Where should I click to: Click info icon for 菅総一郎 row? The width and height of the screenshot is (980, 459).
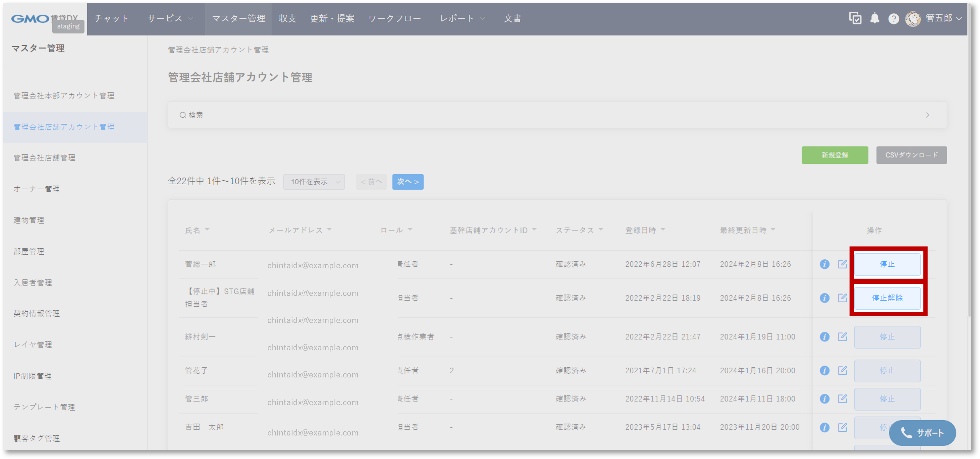click(825, 264)
